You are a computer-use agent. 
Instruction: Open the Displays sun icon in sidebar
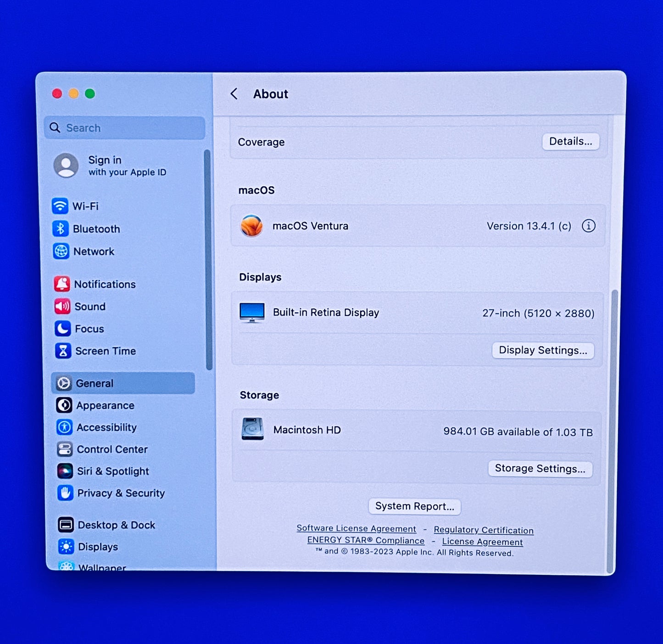point(67,547)
